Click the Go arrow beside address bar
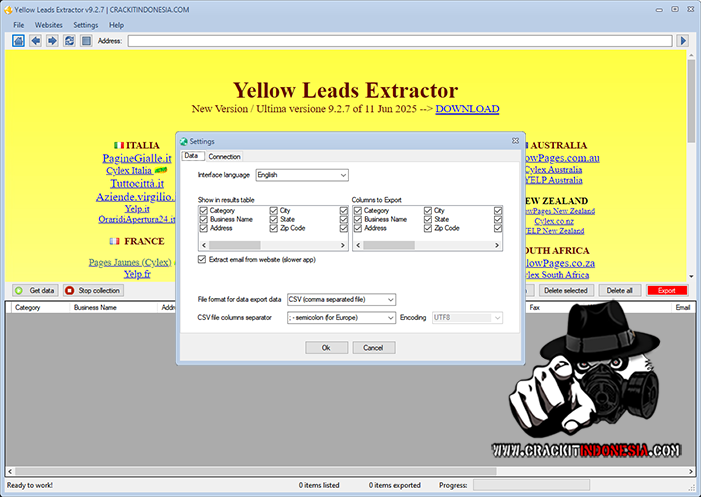701x497 pixels. coord(683,41)
